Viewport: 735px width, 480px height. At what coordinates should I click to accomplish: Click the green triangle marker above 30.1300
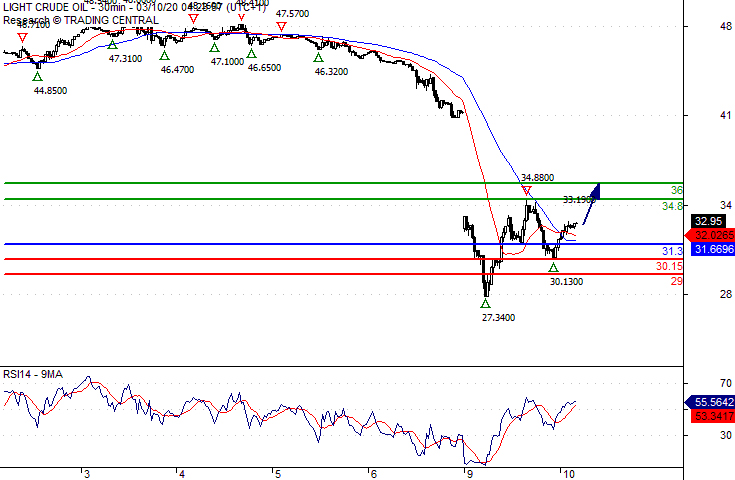tap(554, 267)
